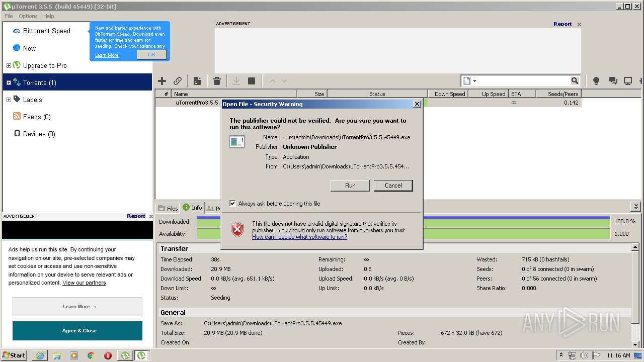Open Chrome from the taskbar
The width and height of the screenshot is (644, 362).
tap(91, 355)
